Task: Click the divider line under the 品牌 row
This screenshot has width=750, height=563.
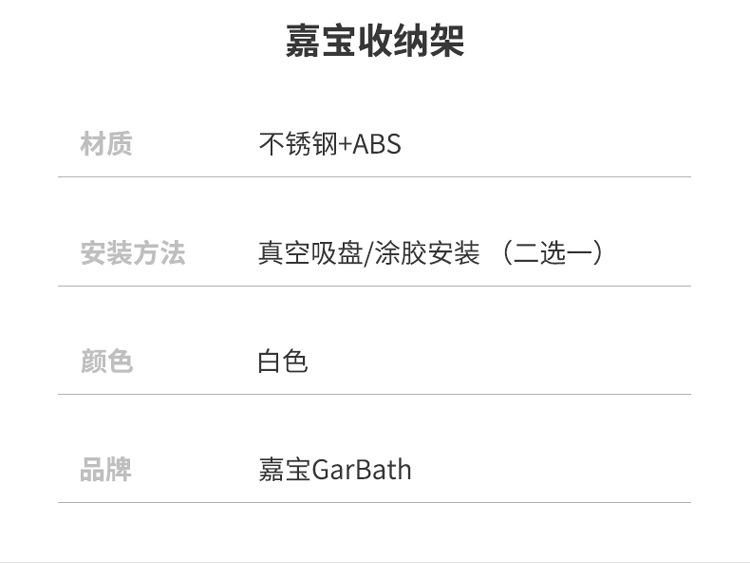Action: coord(374,502)
